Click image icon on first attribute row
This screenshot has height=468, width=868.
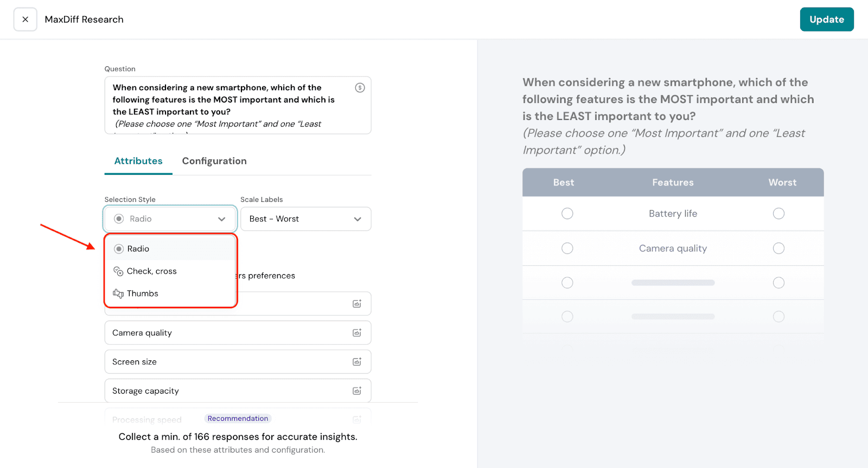tap(357, 303)
